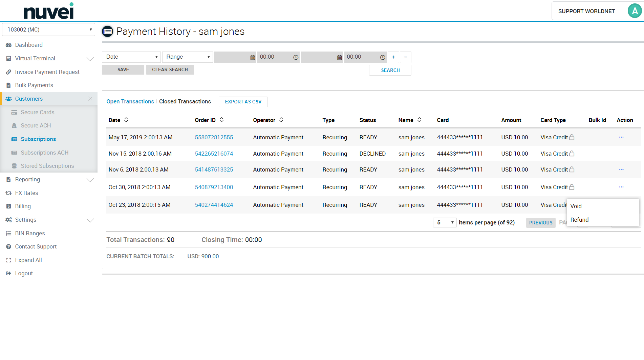
Task: Switch to Closed Transactions tab
Action: point(185,101)
